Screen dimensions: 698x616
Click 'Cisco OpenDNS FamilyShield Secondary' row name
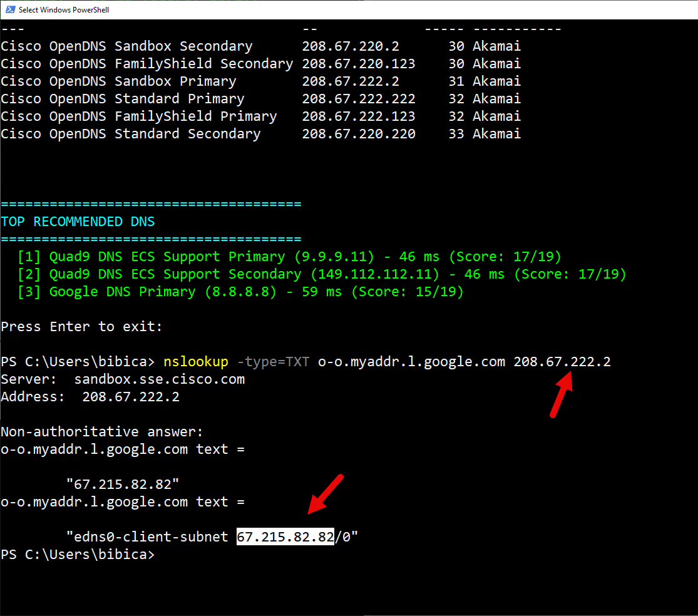click(x=147, y=64)
